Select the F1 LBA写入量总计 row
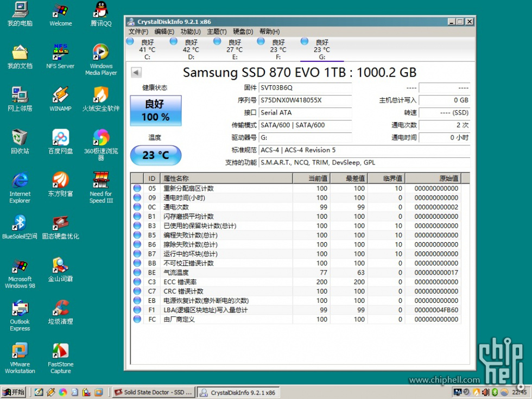The width and height of the screenshot is (532, 399). pos(296,310)
